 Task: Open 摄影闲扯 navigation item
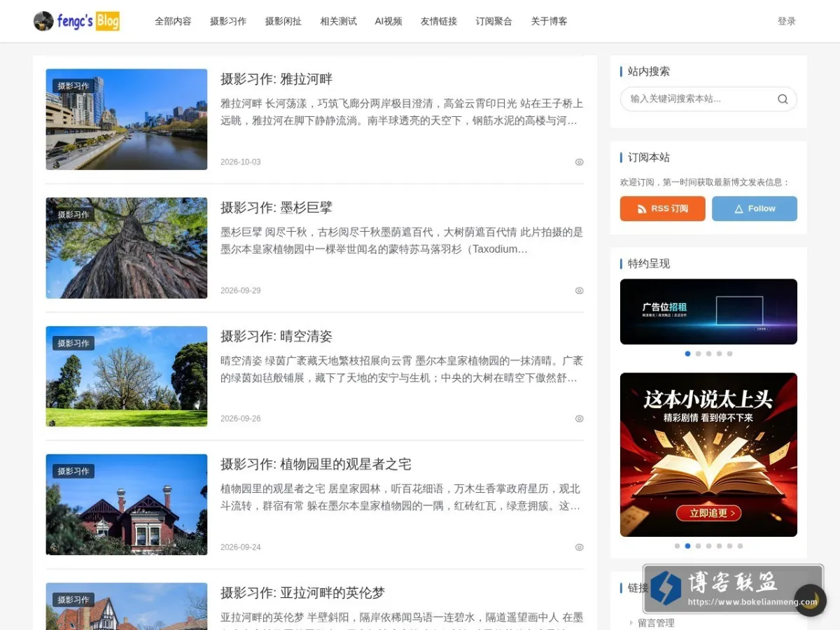point(283,21)
